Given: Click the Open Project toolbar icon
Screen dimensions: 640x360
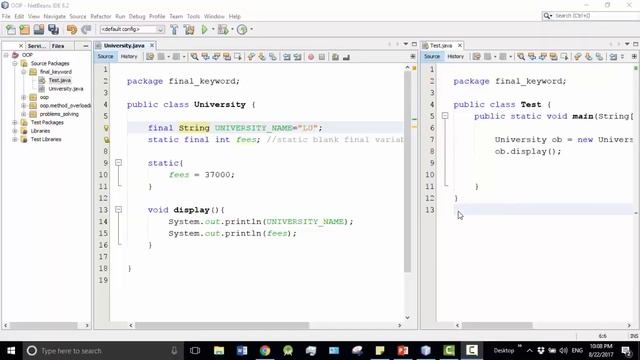Looking at the screenshot, I should pos(39,29).
